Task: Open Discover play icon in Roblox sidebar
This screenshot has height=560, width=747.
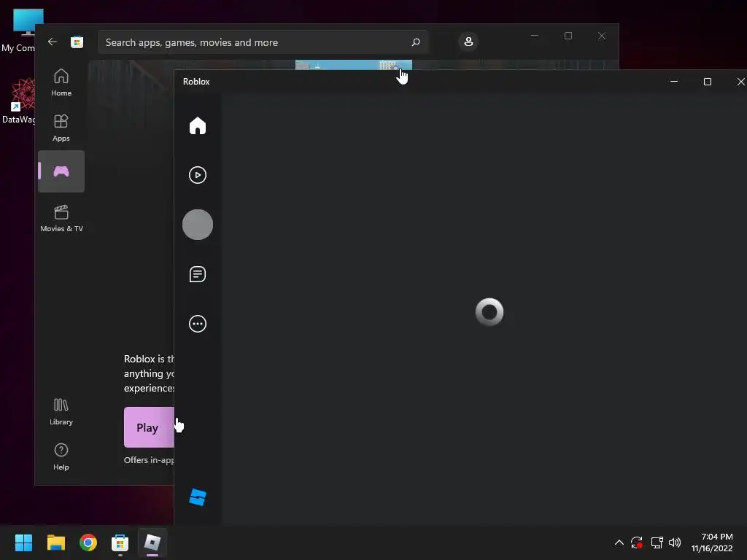Action: tap(197, 175)
